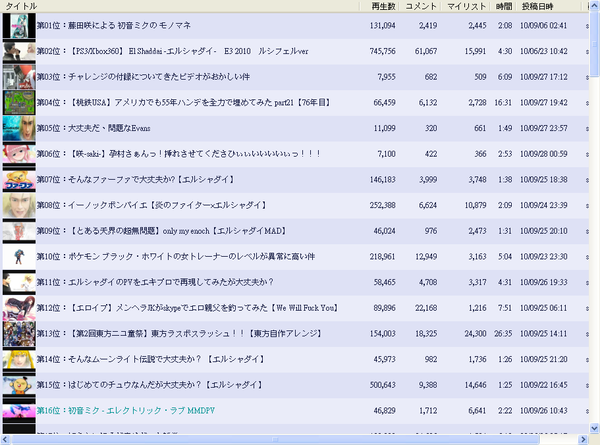The image size is (600, 445).
Task: Select play count 131,094
Action: (x=382, y=26)
